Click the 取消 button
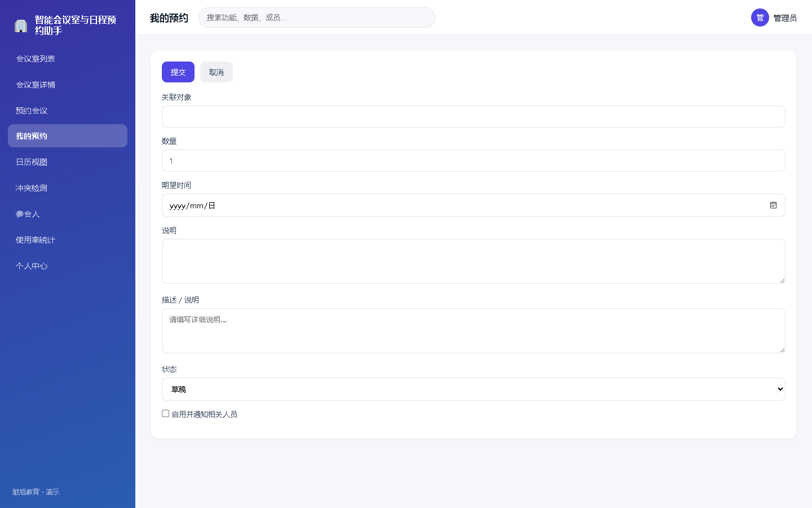The image size is (812, 508). pyautogui.click(x=217, y=72)
